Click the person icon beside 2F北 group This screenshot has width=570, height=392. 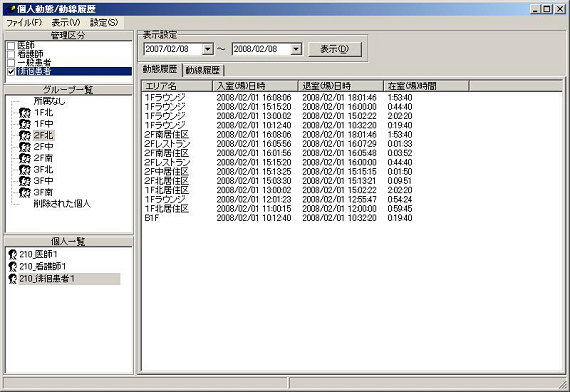[24, 136]
